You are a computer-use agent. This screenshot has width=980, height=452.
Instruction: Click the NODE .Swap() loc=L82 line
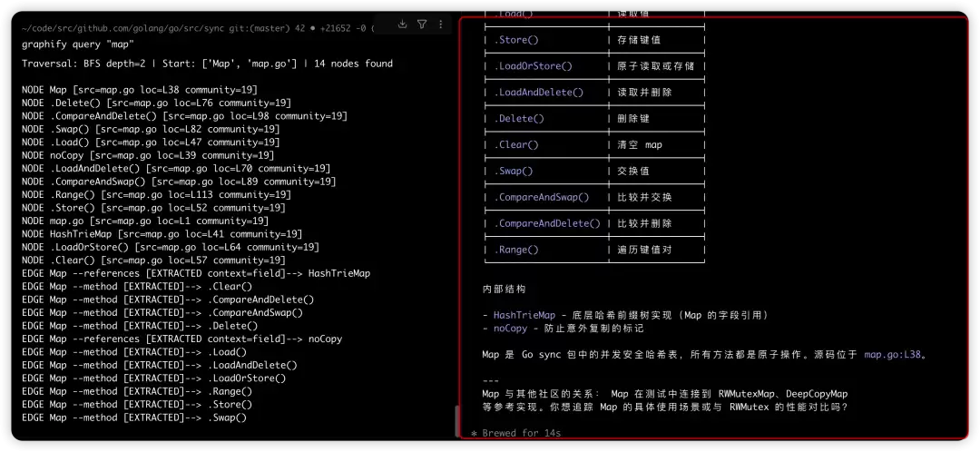151,129
